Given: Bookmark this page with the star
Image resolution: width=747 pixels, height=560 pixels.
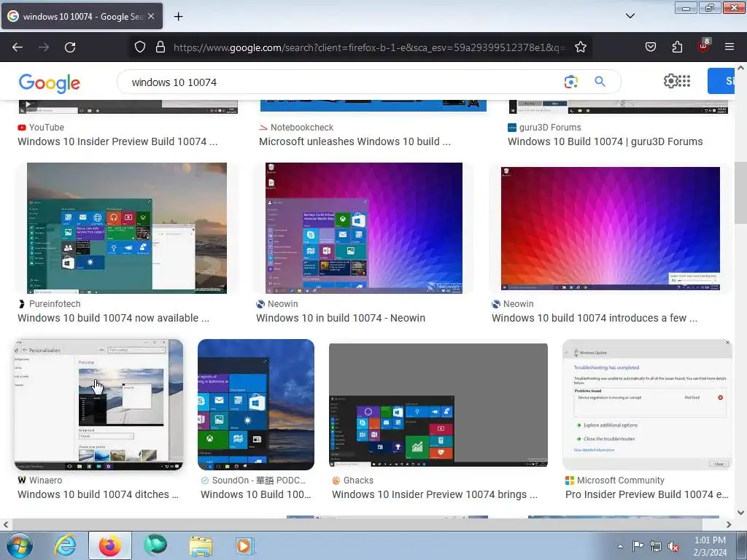Looking at the screenshot, I should click(x=580, y=47).
